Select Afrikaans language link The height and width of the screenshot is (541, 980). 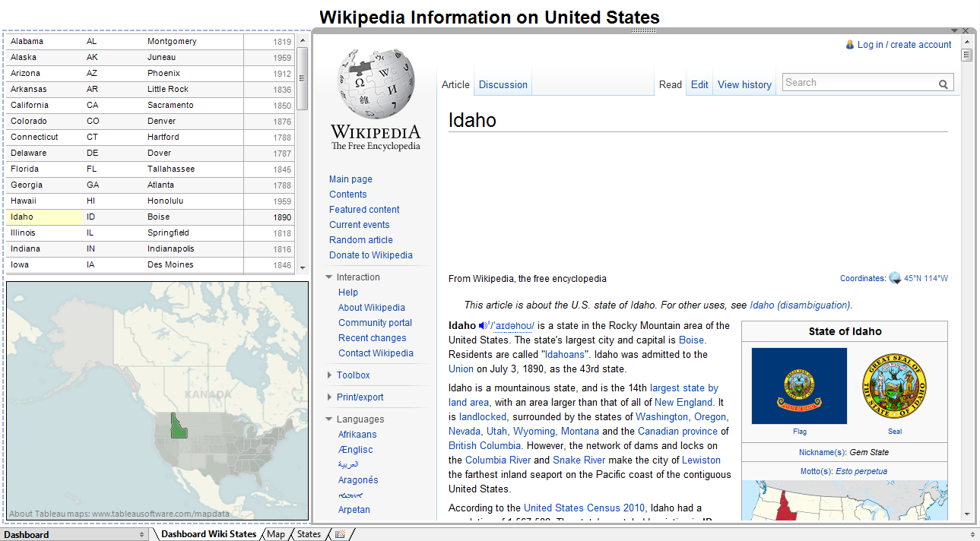(357, 435)
